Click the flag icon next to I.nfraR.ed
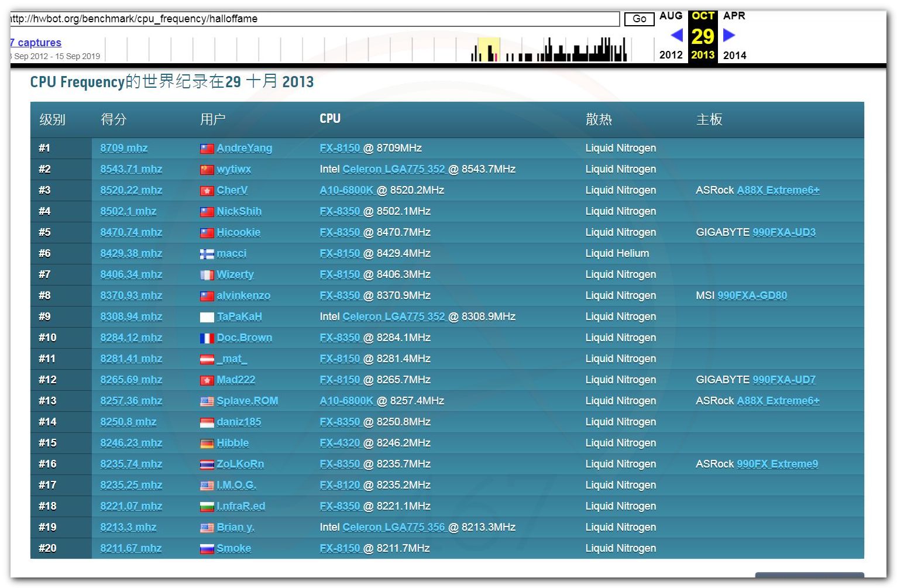Image resolution: width=897 pixels, height=588 pixels. click(207, 507)
